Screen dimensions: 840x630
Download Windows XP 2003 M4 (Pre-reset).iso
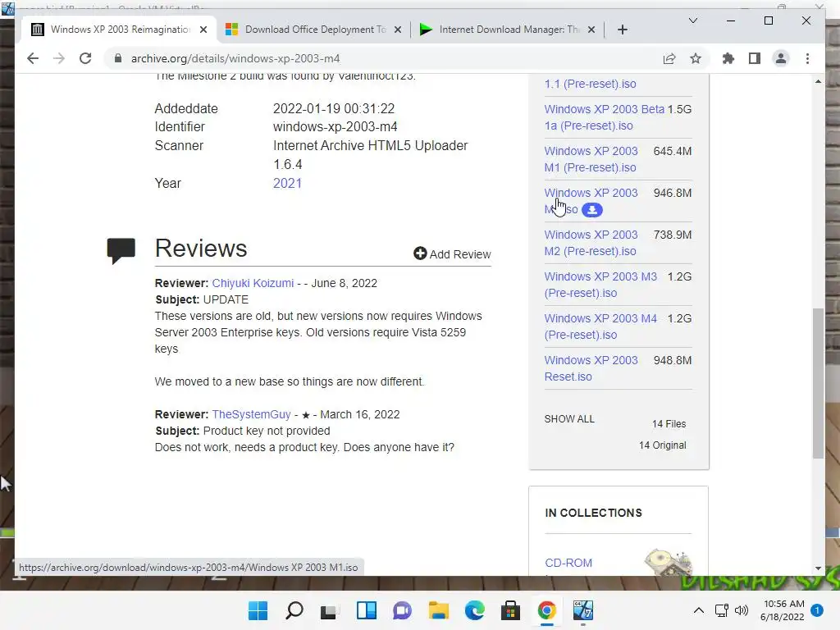pyautogui.click(x=600, y=326)
